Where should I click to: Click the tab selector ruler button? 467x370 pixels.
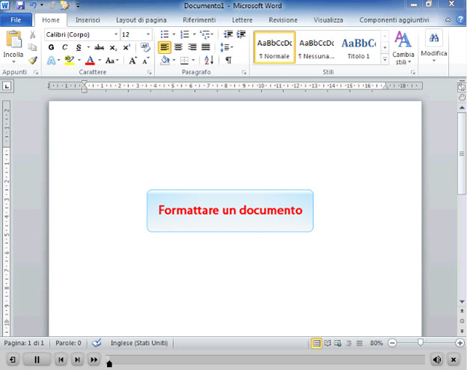7,86
